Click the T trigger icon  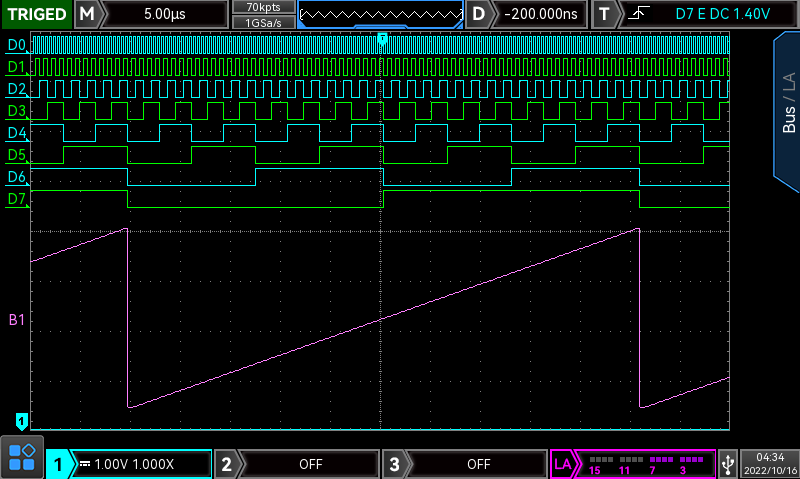(x=604, y=14)
